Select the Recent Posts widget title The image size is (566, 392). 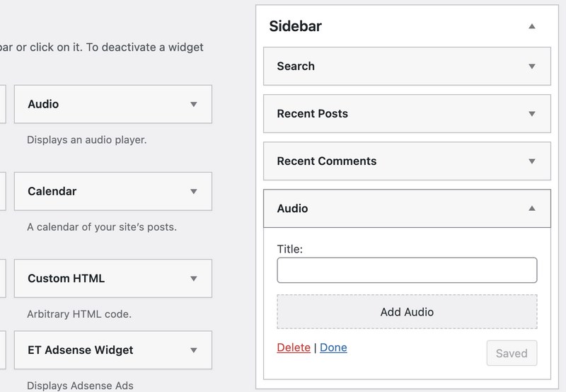click(312, 114)
